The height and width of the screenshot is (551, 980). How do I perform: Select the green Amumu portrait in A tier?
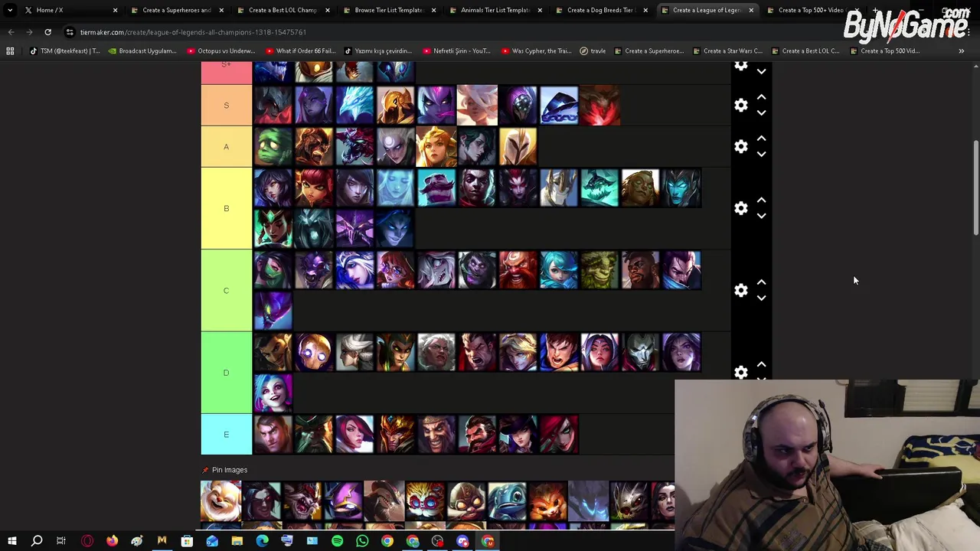[x=273, y=146]
